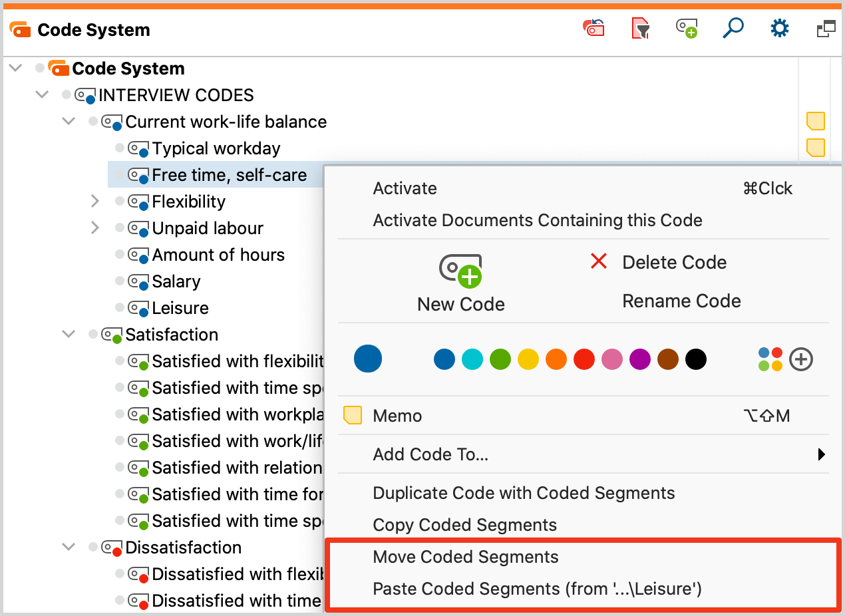Screen dimensions: 845x616
Task: Open the Add Code To submenu
Action: (x=430, y=454)
